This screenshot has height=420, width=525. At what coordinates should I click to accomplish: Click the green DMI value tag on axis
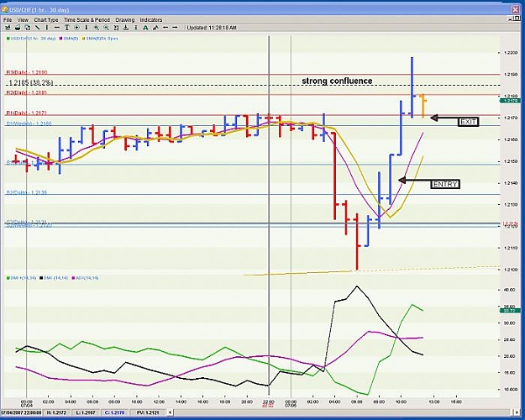click(x=510, y=311)
